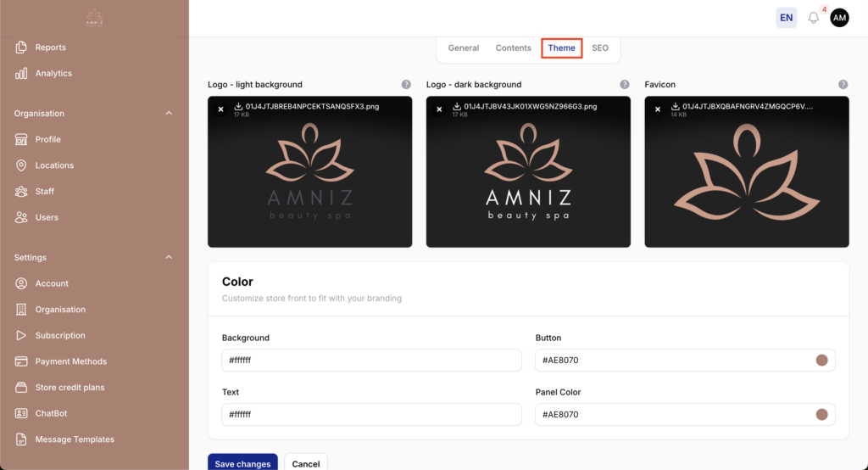Open the Button color swatch
This screenshot has width=868, height=470.
click(821, 361)
